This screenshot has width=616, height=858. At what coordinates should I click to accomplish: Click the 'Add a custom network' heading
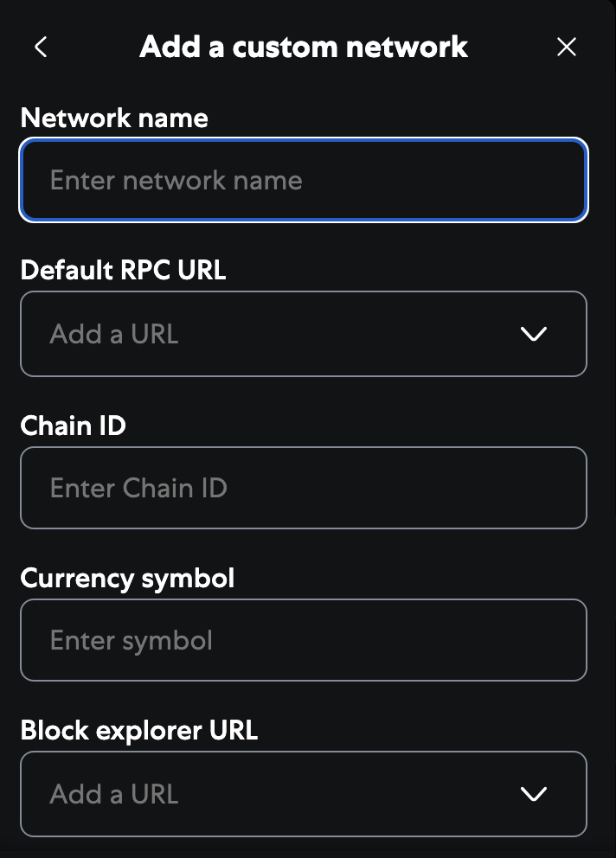coord(304,47)
